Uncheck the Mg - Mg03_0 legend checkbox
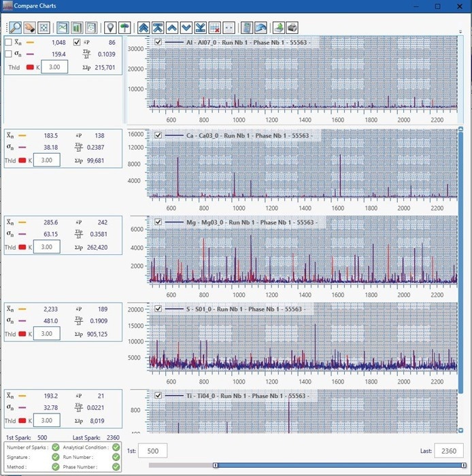The image size is (472, 476). point(158,222)
